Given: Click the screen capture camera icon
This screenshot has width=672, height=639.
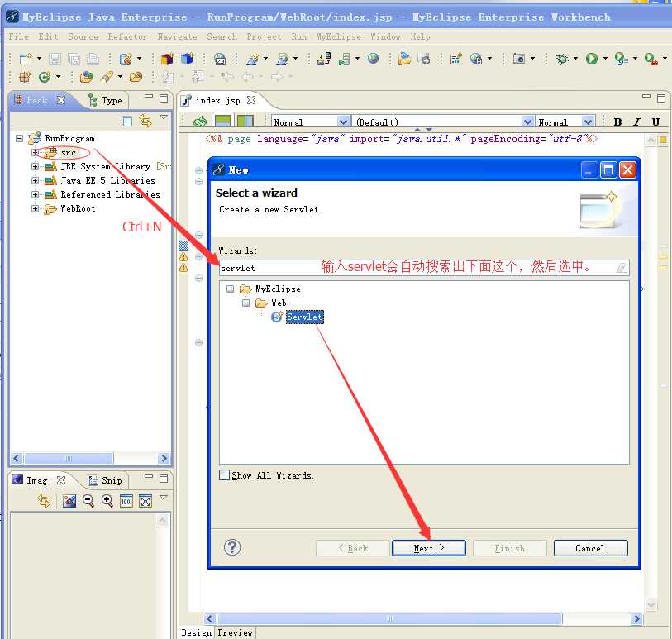Looking at the screenshot, I should pyautogui.click(x=518, y=59).
